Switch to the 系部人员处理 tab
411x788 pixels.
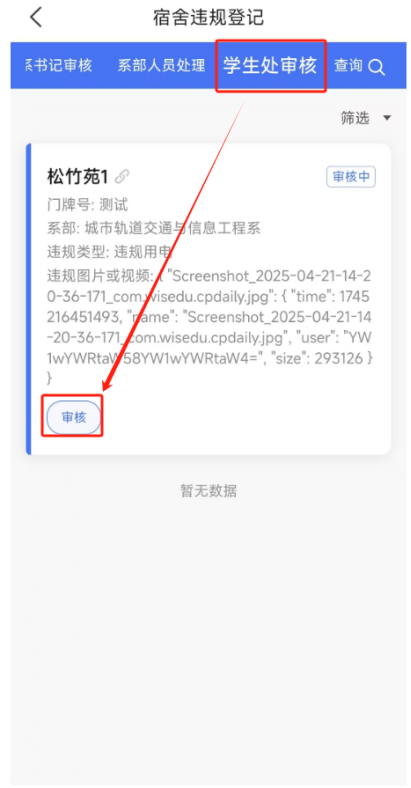click(161, 66)
